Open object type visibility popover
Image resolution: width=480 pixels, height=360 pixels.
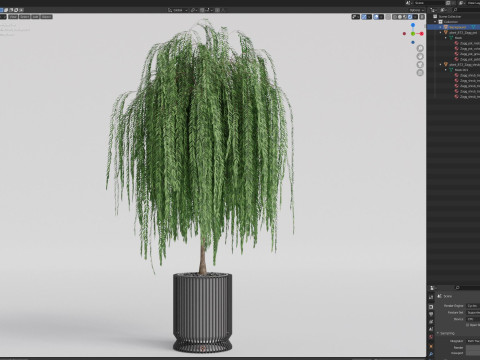(356, 17)
